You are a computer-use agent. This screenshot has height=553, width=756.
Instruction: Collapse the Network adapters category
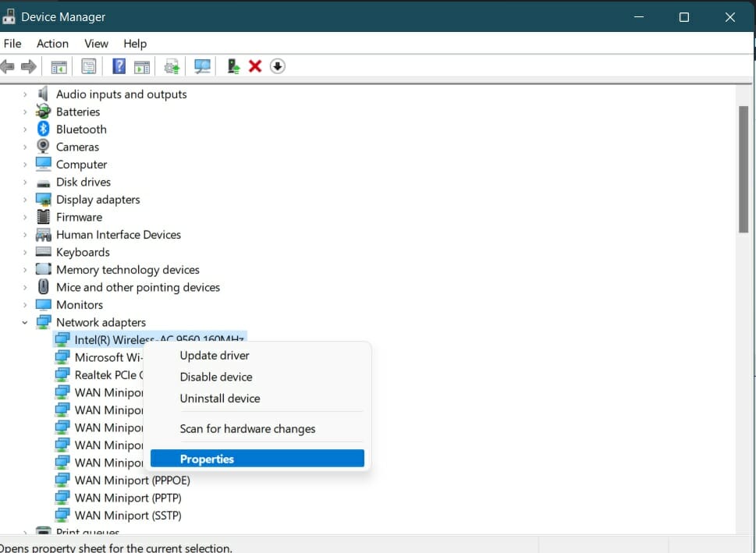[x=23, y=321]
